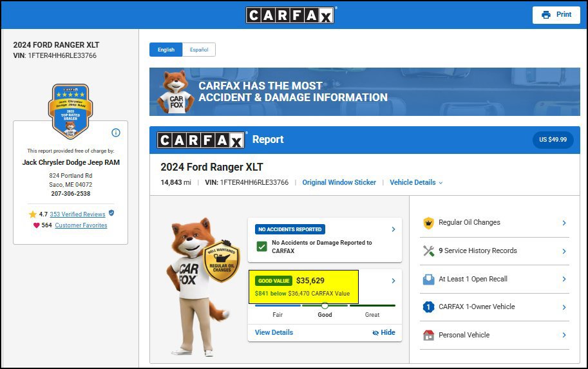Click the Great segment of value bar
The height and width of the screenshot is (369, 588).
[372, 306]
